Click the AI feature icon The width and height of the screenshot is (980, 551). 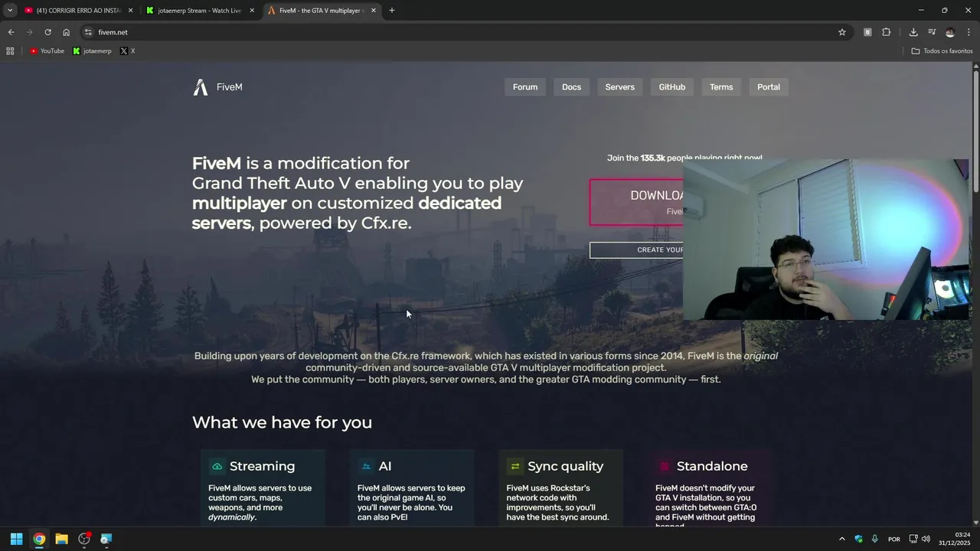(366, 466)
